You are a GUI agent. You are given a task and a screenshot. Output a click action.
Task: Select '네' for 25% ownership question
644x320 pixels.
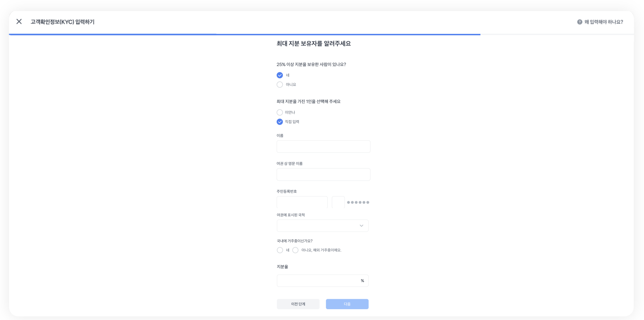[280, 75]
